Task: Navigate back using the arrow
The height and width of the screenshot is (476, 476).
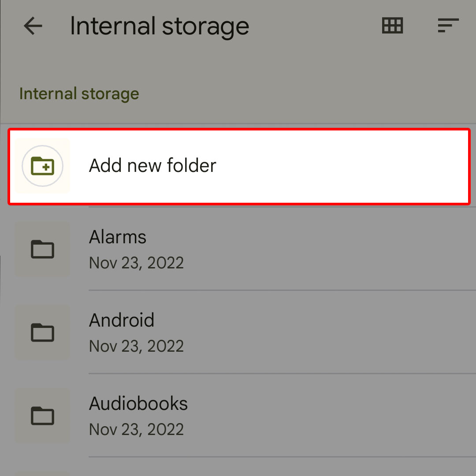Action: [33, 26]
